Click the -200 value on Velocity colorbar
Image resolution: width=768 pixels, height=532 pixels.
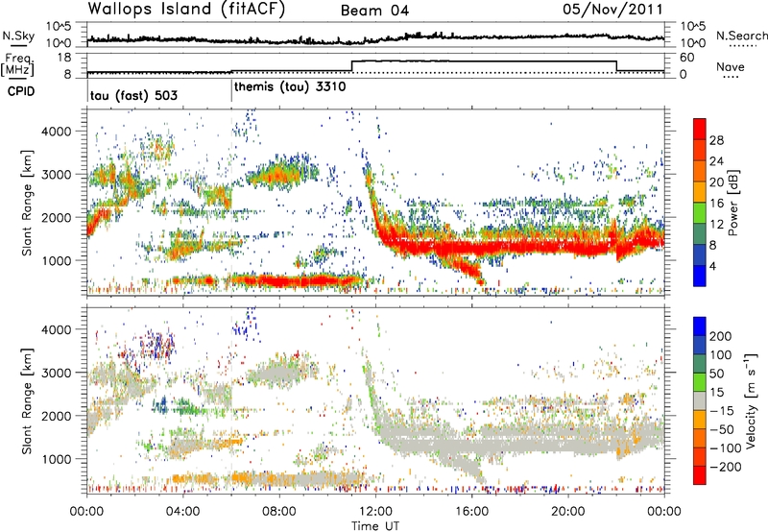pos(725,467)
